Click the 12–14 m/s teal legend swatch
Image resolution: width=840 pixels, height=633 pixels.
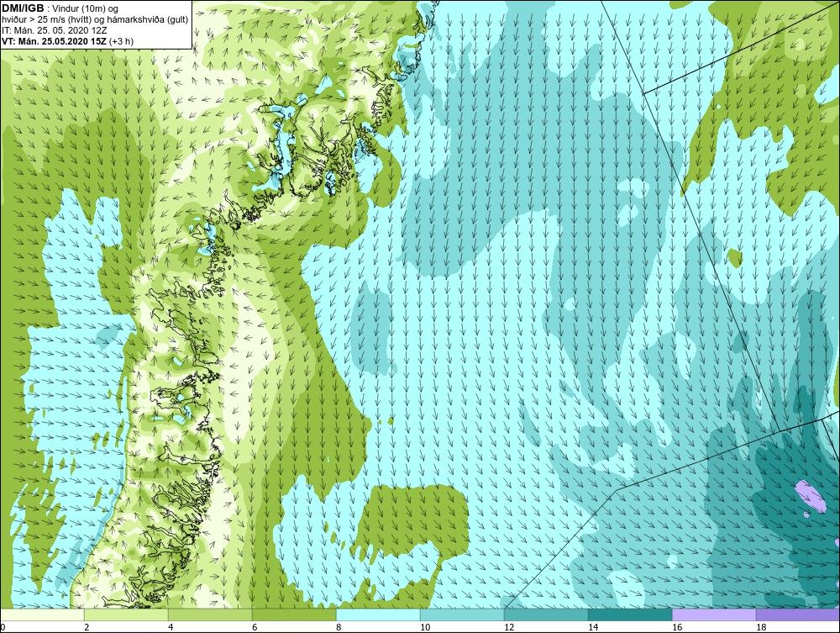click(546, 615)
